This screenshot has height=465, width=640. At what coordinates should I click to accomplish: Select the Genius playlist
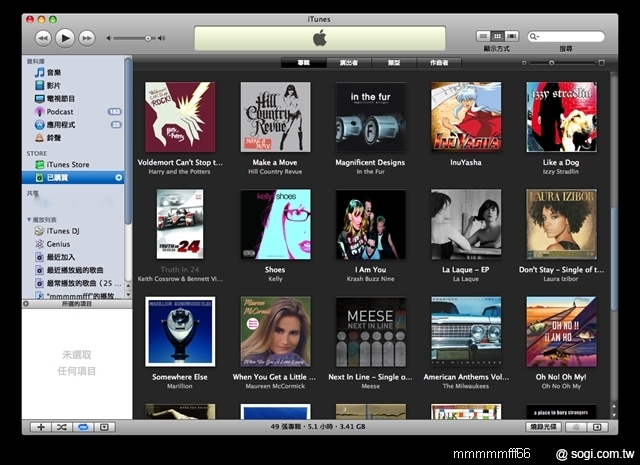pyautogui.click(x=58, y=243)
